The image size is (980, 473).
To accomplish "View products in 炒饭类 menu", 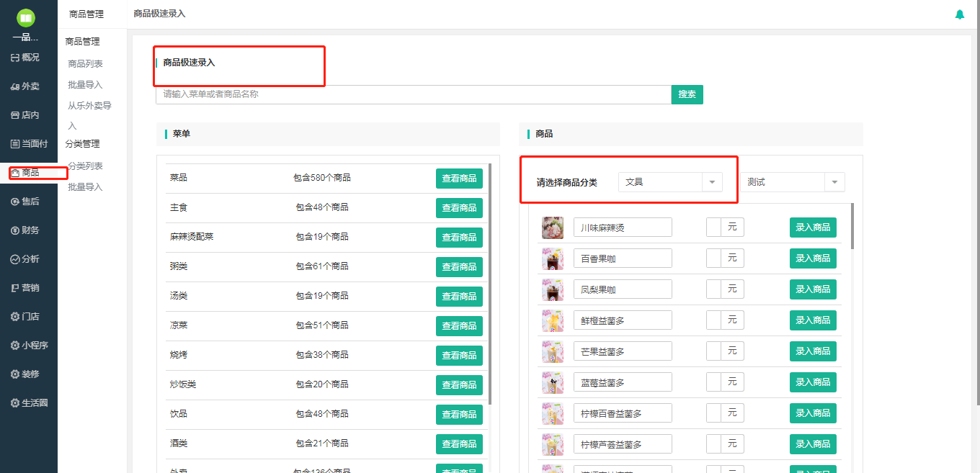I will [459, 385].
